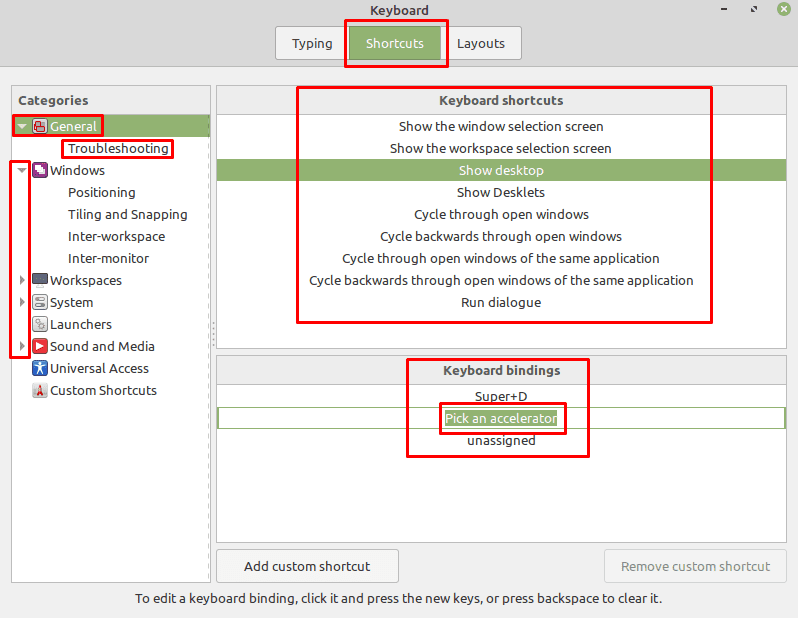This screenshot has height=618, width=798.
Task: Select Inter-workspace subcategory
Action: [117, 236]
